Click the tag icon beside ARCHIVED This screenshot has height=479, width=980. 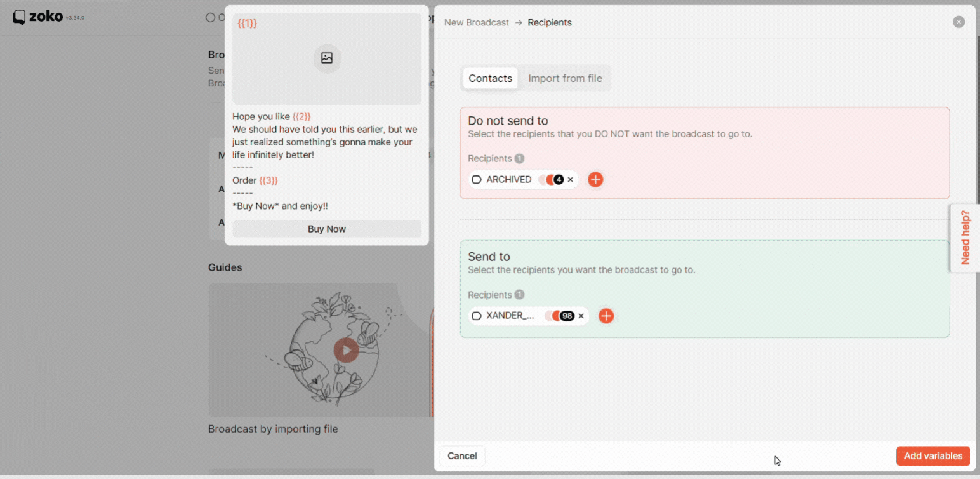point(477,180)
